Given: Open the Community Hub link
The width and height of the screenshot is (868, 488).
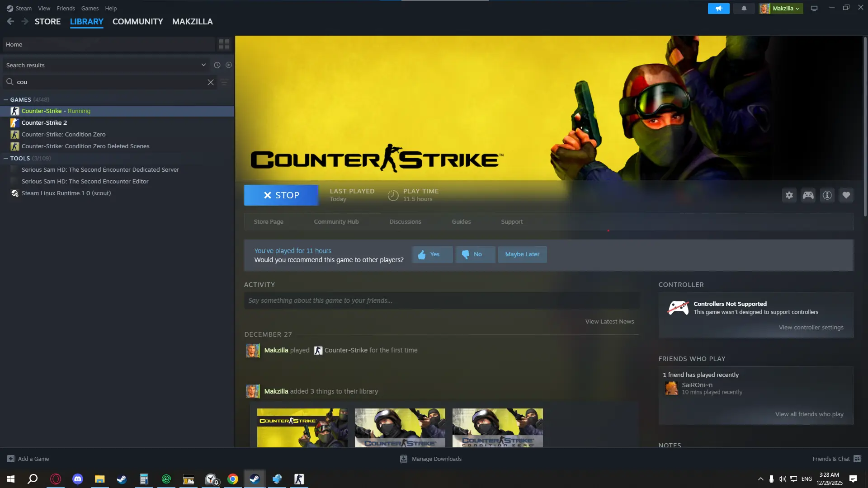Looking at the screenshot, I should pyautogui.click(x=336, y=222).
